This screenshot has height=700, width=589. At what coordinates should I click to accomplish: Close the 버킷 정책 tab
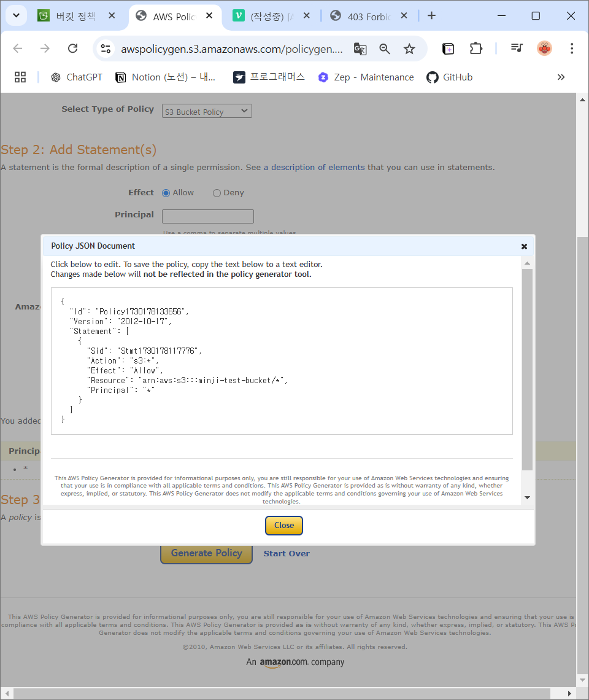[x=112, y=16]
